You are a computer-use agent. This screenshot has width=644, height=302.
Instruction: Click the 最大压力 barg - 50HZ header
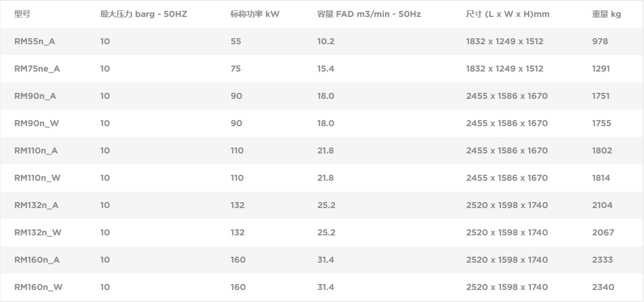pyautogui.click(x=144, y=14)
